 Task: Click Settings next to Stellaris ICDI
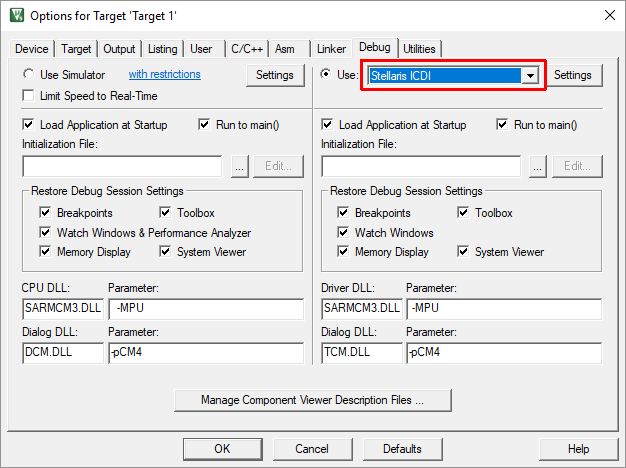(x=573, y=75)
